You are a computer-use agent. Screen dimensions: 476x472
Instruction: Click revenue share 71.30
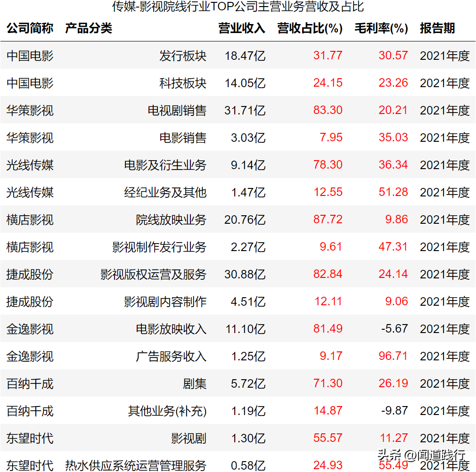point(328,383)
